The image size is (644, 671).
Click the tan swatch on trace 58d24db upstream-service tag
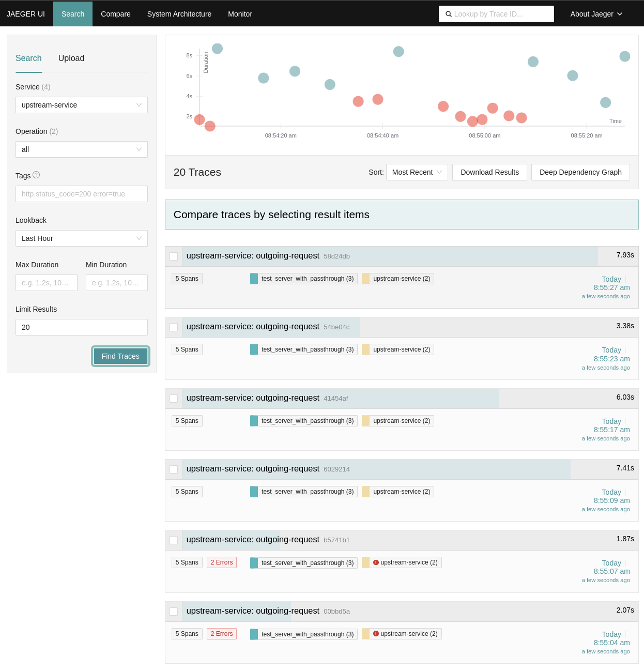[x=366, y=279]
